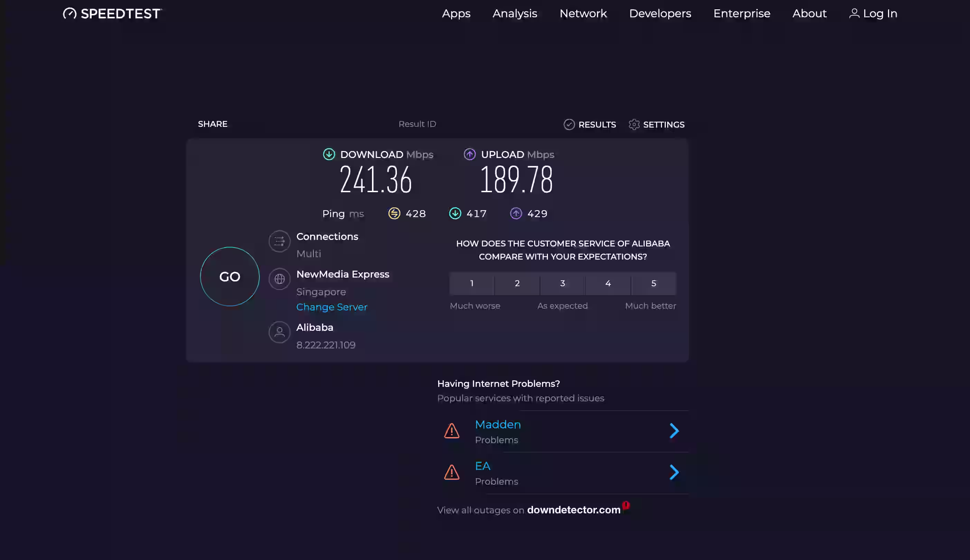Click the Much better label

coord(651,306)
